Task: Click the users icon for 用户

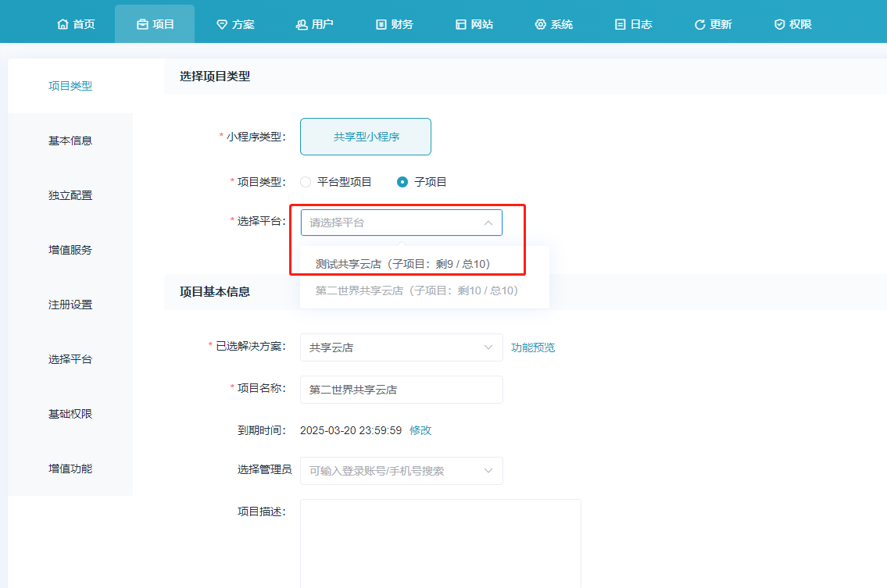Action: (x=302, y=24)
